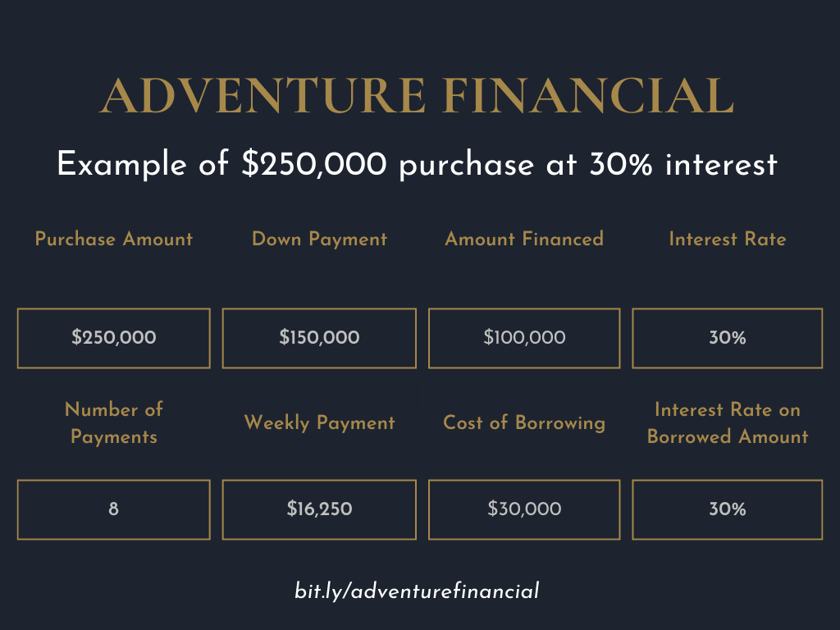
Task: Click the Purchase Amount label
Action: click(113, 239)
